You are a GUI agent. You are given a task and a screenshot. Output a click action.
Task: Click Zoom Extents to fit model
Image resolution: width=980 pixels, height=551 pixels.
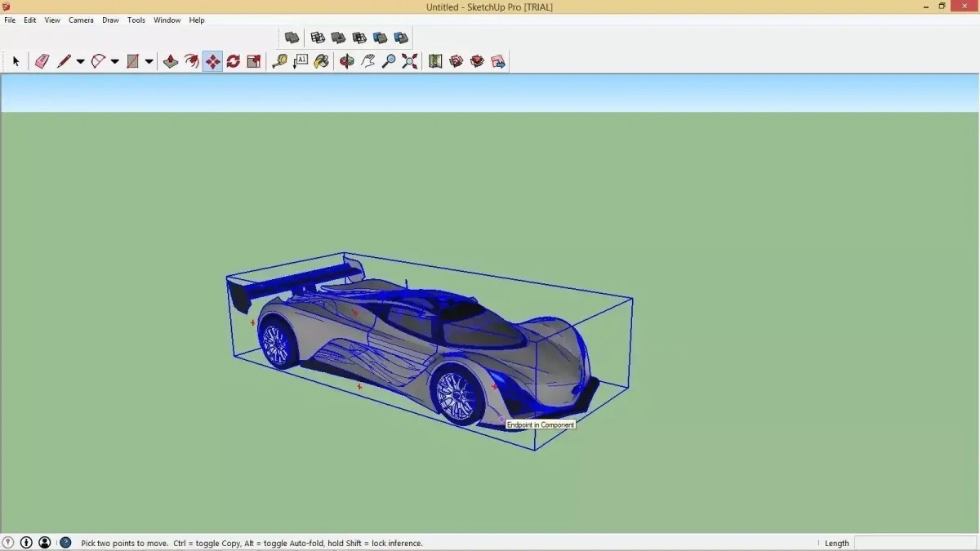409,60
